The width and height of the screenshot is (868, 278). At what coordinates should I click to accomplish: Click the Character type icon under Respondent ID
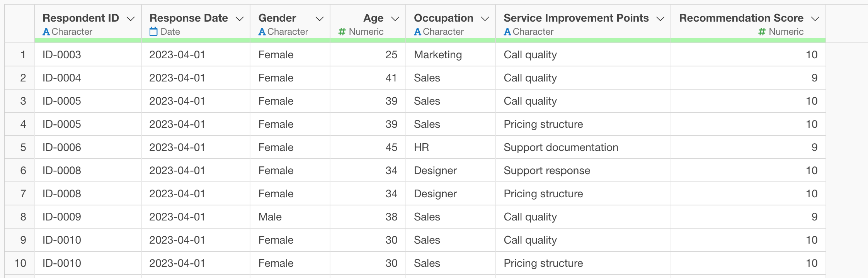46,32
